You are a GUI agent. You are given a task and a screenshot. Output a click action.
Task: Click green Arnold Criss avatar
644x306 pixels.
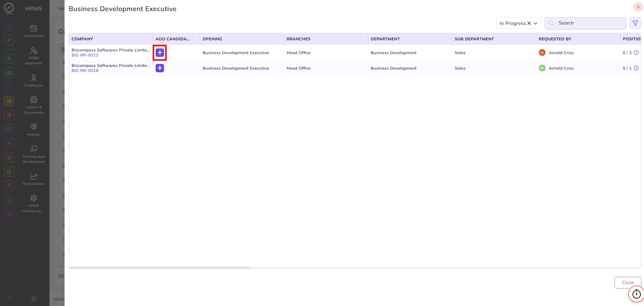click(x=542, y=68)
